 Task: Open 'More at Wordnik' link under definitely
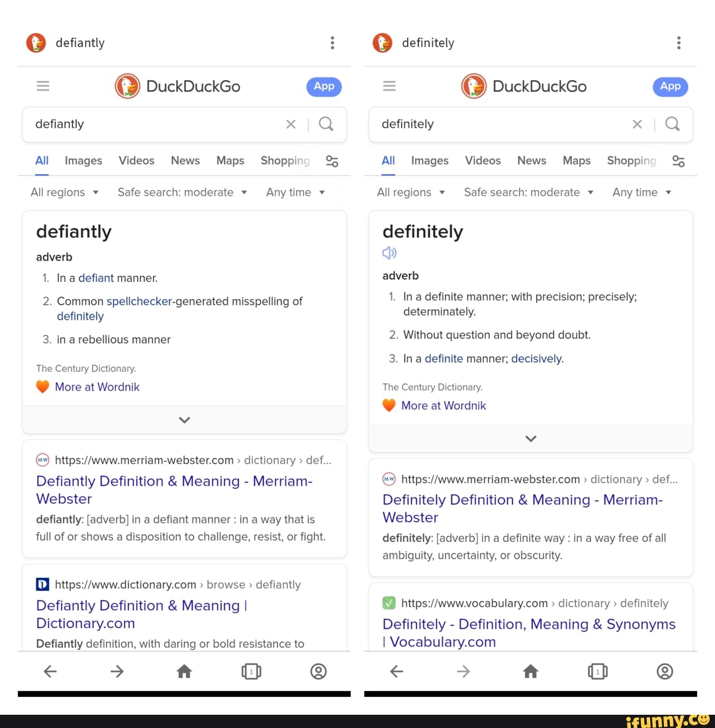coord(444,405)
